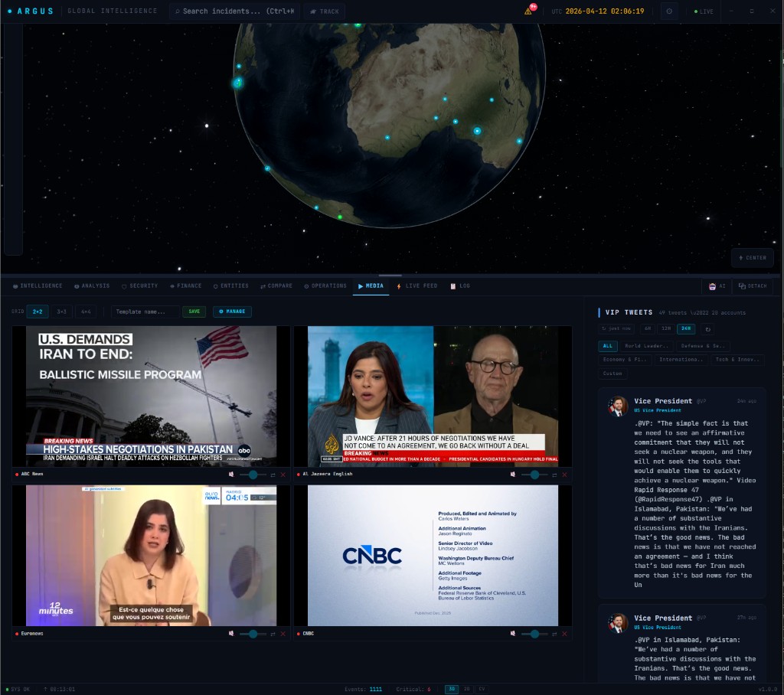Adjust the ABC News volume slider

pos(253,475)
